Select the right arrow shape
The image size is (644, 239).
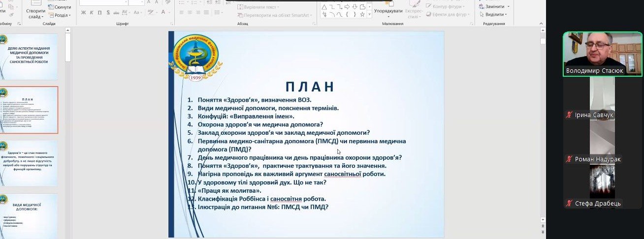tap(347, 6)
